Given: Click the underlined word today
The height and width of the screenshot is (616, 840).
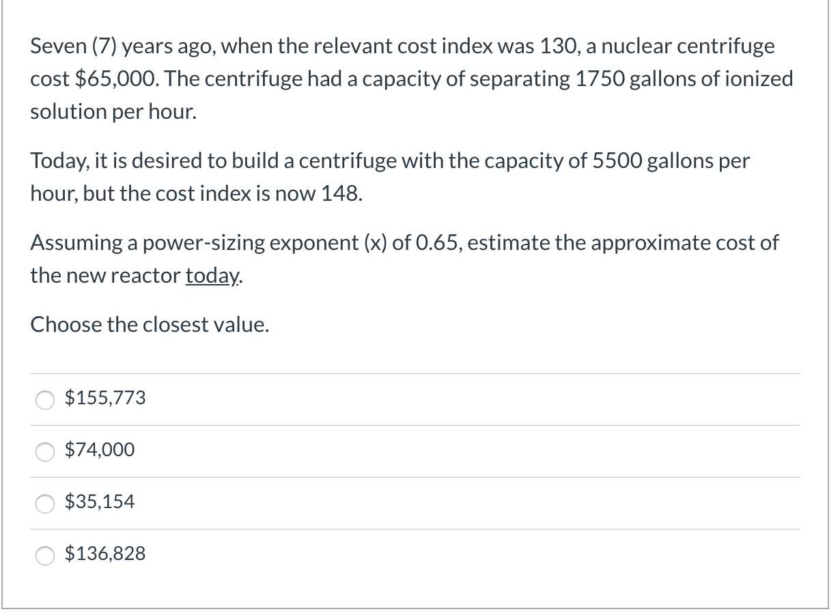Looking at the screenshot, I should coord(210,275).
